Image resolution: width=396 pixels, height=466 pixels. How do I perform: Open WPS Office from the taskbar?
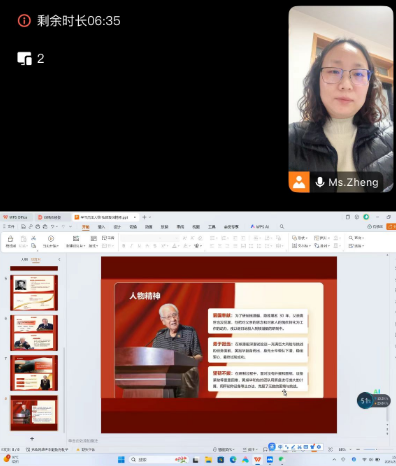pos(257,460)
